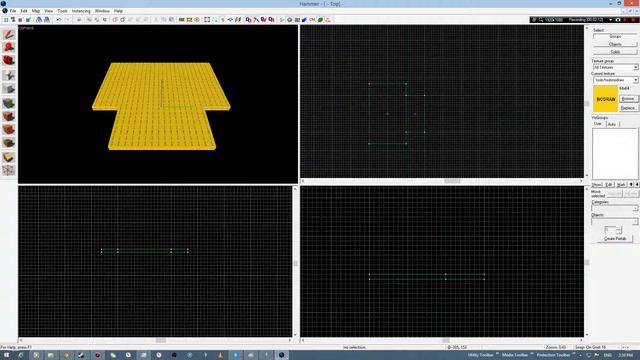Select the gray Block tool
The image size is (640, 360).
9,89
